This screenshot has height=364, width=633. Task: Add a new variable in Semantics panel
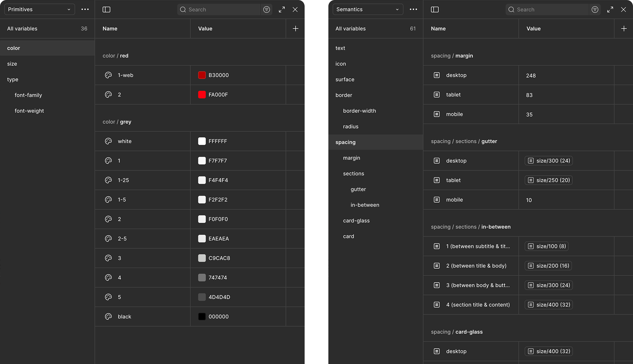pos(624,28)
